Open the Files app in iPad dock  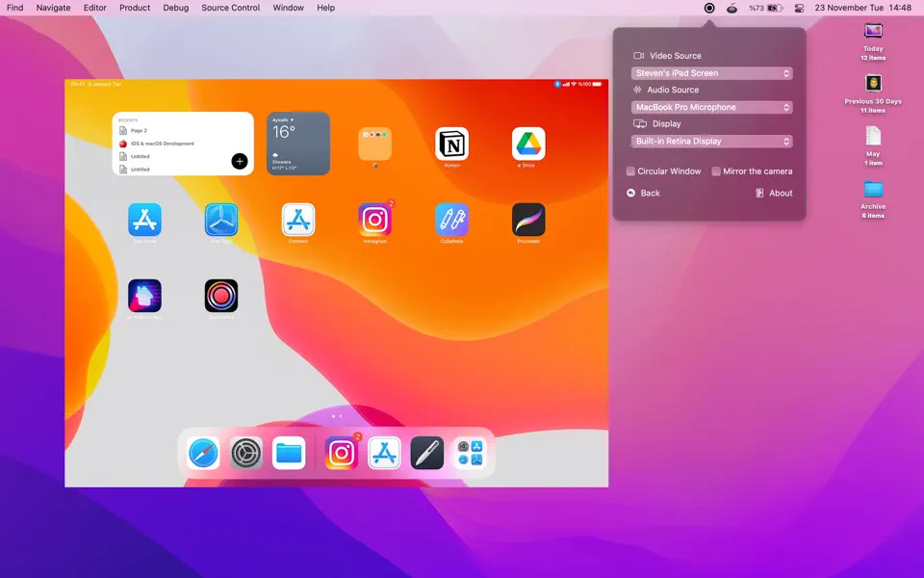[x=289, y=453]
